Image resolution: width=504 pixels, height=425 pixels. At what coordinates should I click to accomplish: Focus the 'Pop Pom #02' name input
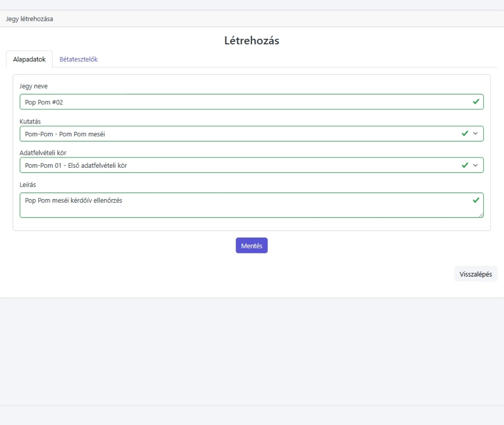236,102
